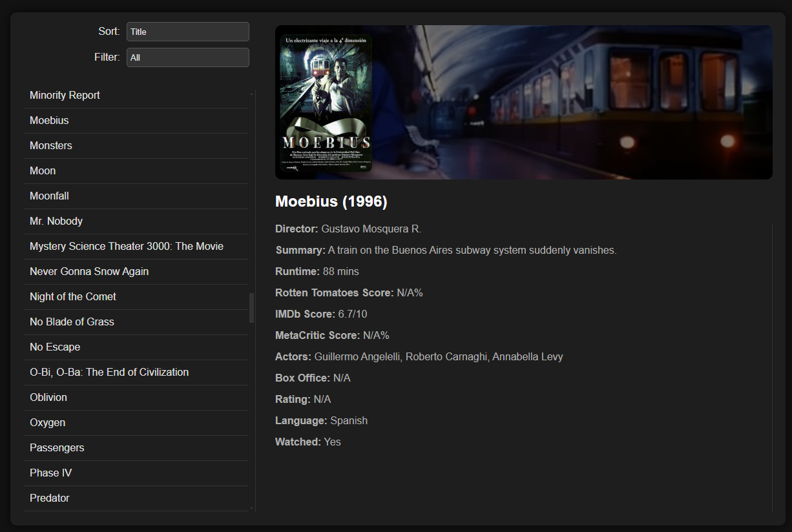Viewport: 792px width, 532px height.
Task: Pick Moonfall from the list
Action: pos(136,196)
